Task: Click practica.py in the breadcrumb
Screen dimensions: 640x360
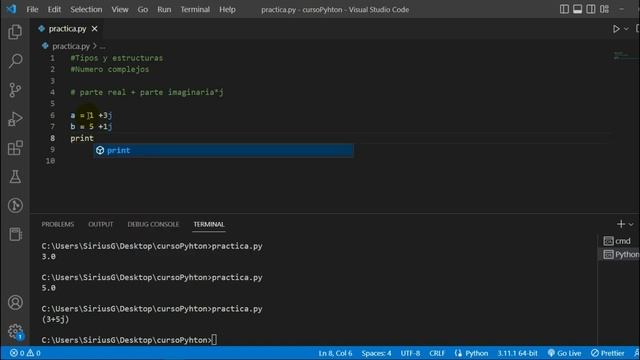Action: coord(71,46)
